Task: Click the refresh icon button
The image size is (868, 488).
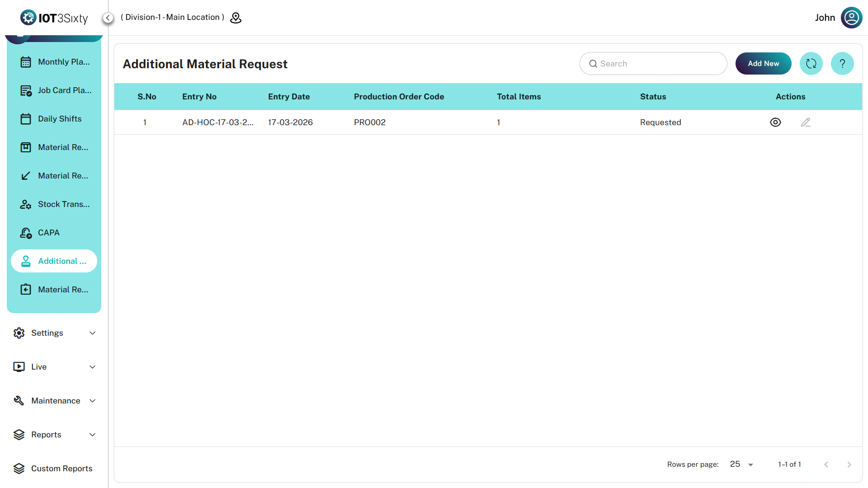Action: point(811,64)
